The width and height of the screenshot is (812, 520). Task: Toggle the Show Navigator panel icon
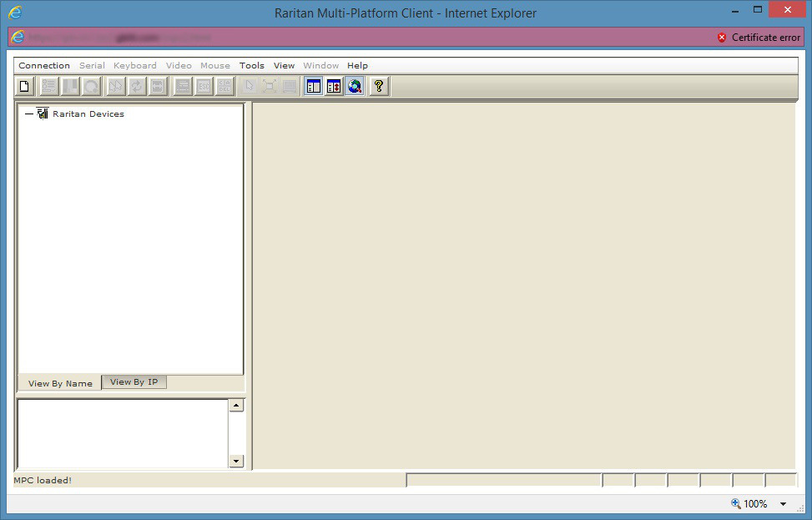click(313, 86)
